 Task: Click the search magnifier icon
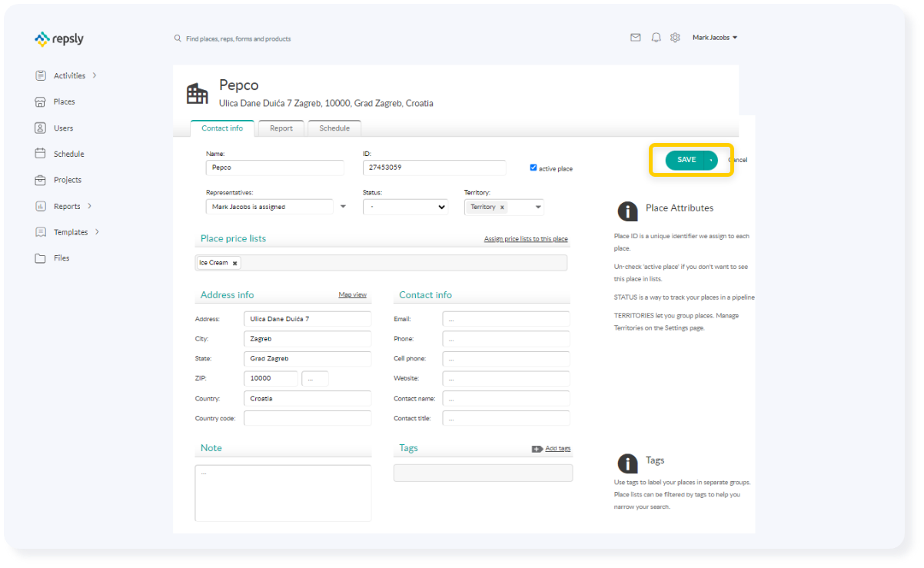(178, 38)
